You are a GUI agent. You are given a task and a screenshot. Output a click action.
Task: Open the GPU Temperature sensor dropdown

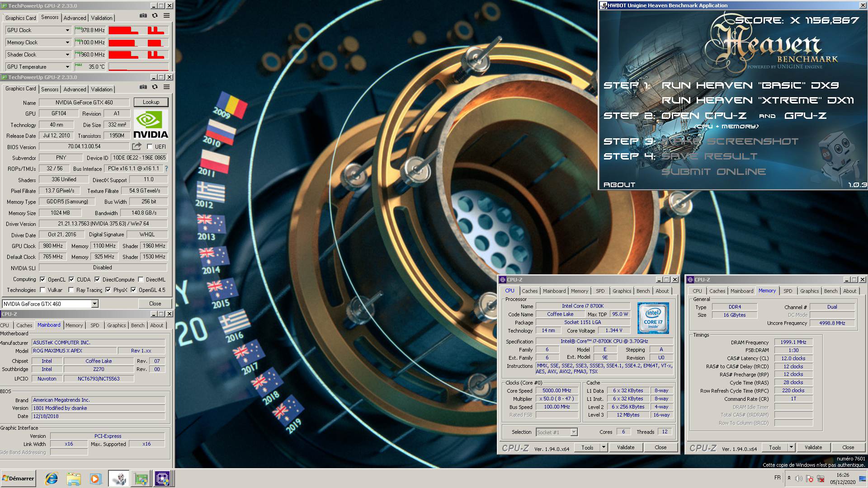(x=67, y=67)
